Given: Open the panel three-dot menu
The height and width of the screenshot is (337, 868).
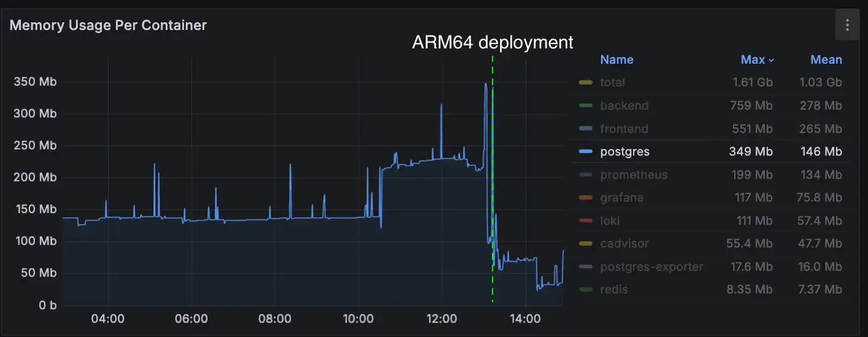Looking at the screenshot, I should tap(847, 25).
